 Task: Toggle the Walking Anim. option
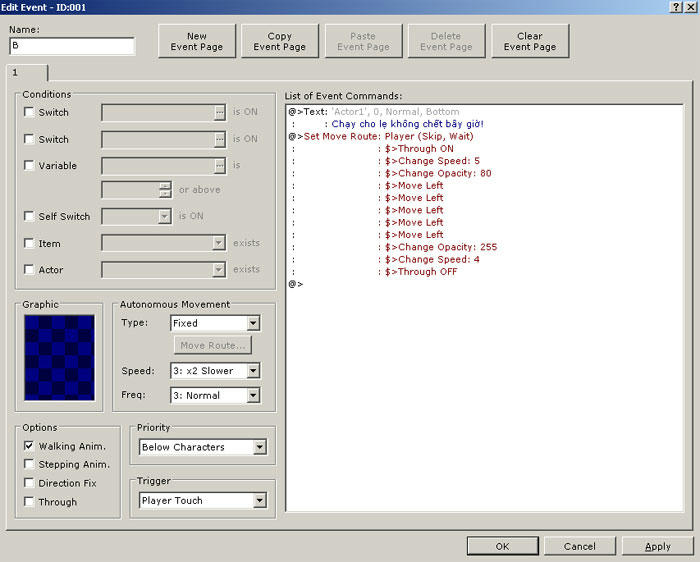pyautogui.click(x=29, y=446)
